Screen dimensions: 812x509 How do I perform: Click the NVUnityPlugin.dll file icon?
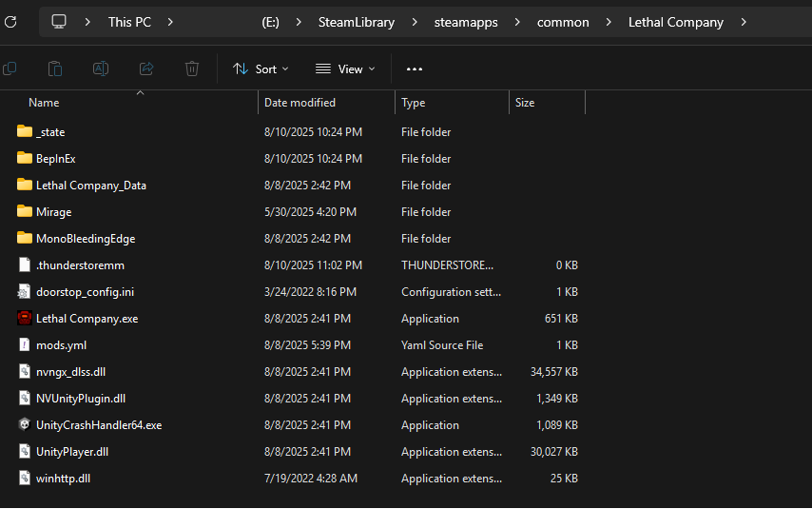point(25,398)
